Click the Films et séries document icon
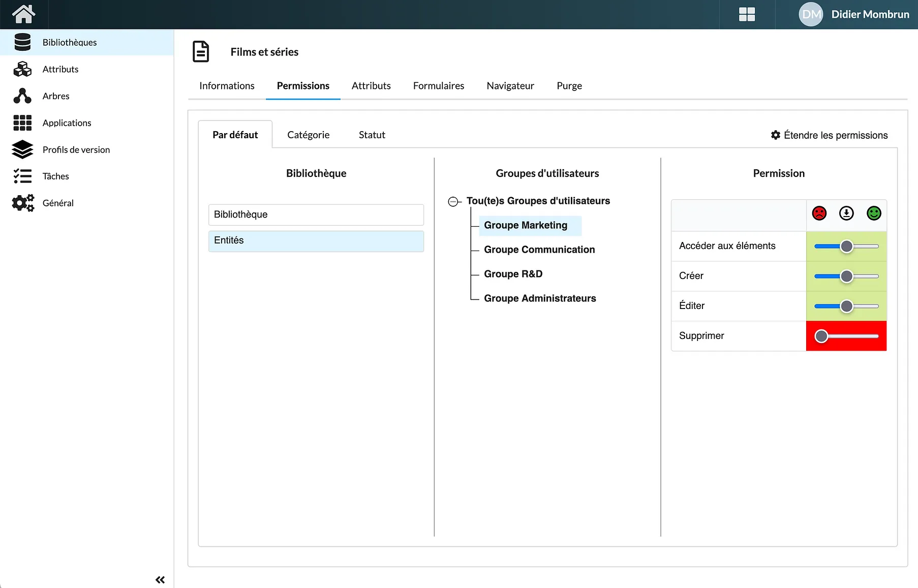 [201, 52]
